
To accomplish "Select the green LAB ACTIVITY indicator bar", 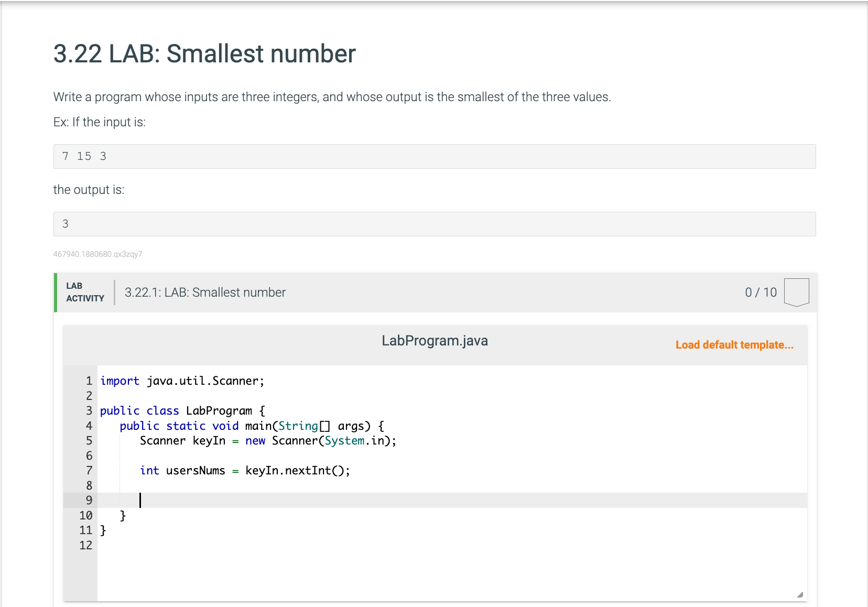I will pos(55,292).
